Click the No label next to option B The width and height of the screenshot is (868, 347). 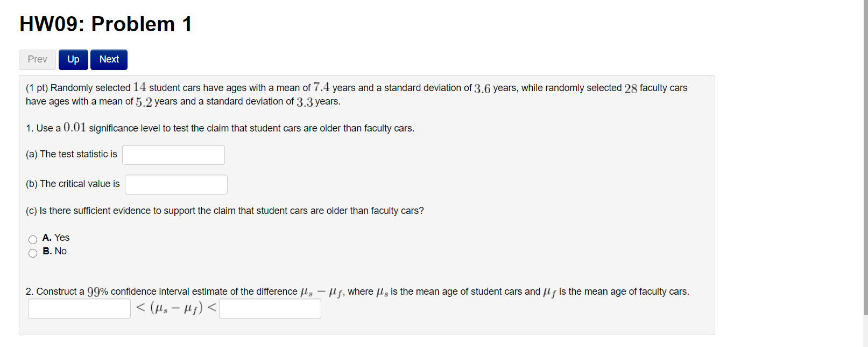pyautogui.click(x=60, y=251)
